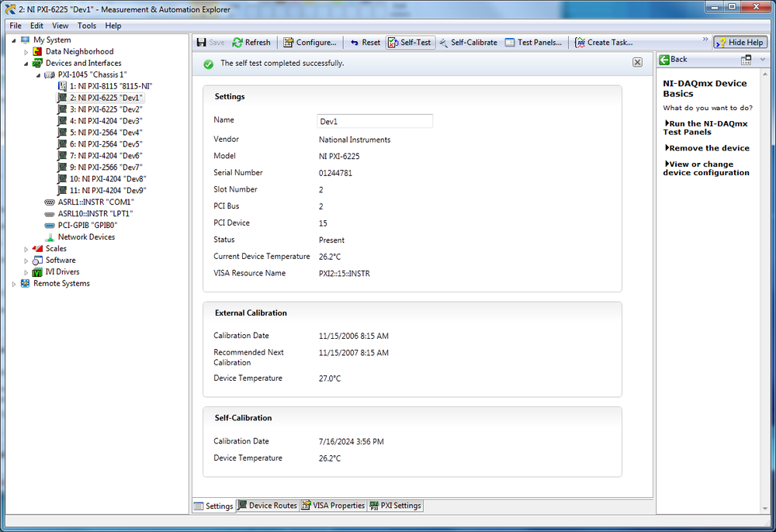Click the ASRL10::INSTR LPT1 port icon
This screenshot has height=532, width=776.
tap(50, 214)
